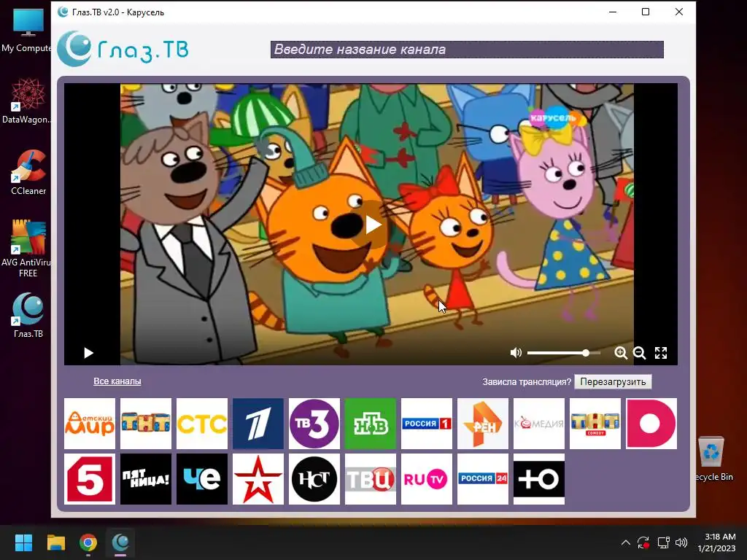Enter fullscreen video mode
The image size is (747, 560).
pyautogui.click(x=661, y=353)
